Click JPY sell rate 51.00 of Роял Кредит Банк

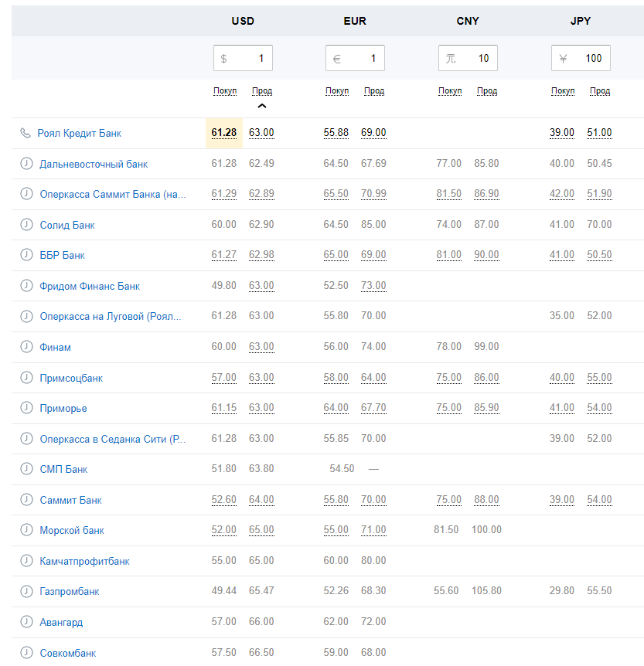pos(599,133)
